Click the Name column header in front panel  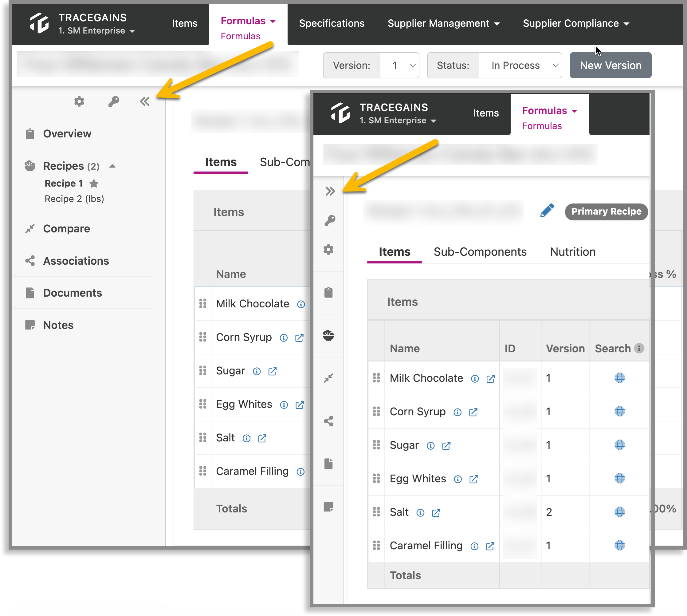point(405,348)
